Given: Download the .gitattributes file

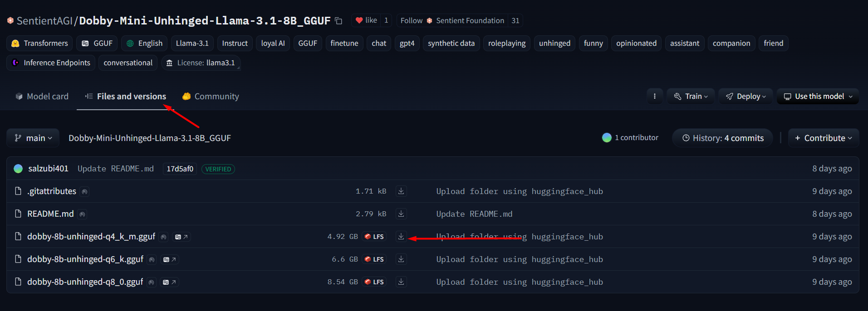Looking at the screenshot, I should pyautogui.click(x=401, y=191).
